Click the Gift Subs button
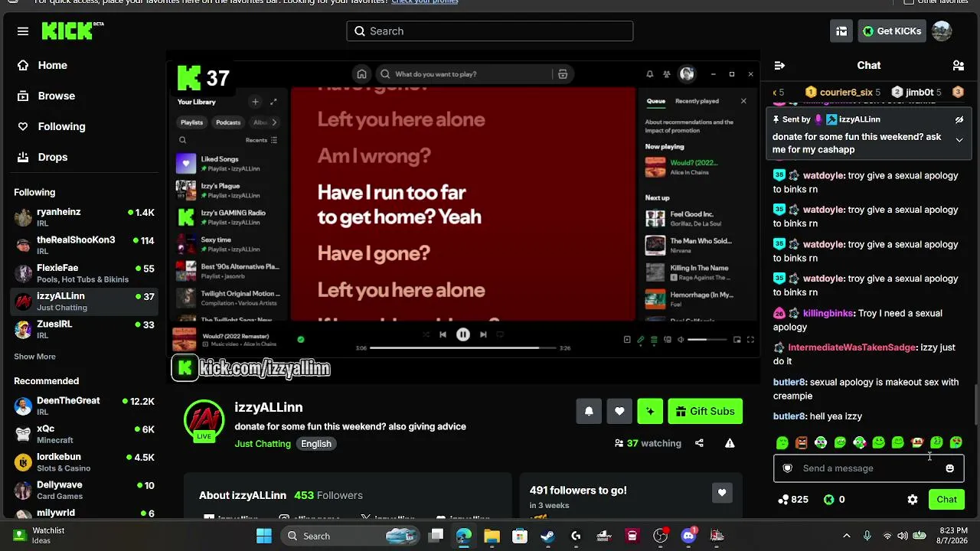Image resolution: width=980 pixels, height=551 pixels. [705, 411]
